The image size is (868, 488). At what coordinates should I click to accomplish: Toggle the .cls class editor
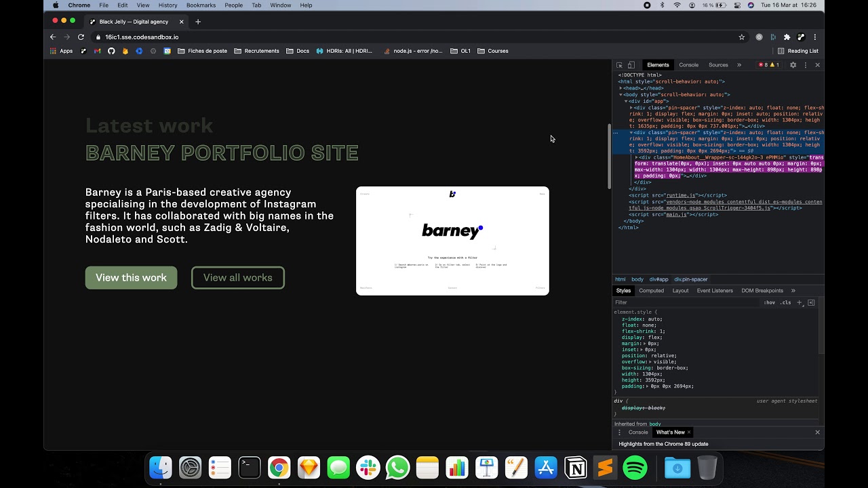tap(785, 302)
